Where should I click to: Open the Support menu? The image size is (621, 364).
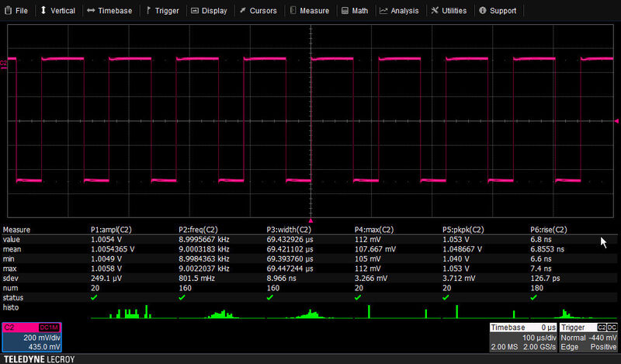[x=498, y=11]
